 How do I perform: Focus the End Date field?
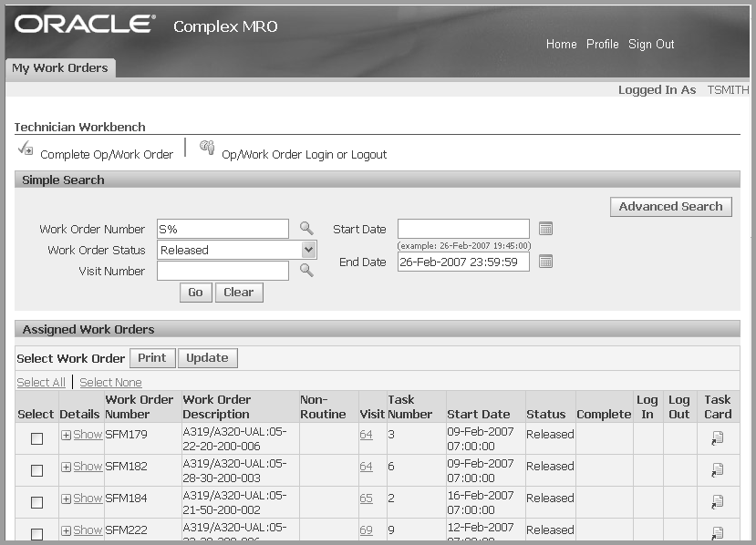463,262
